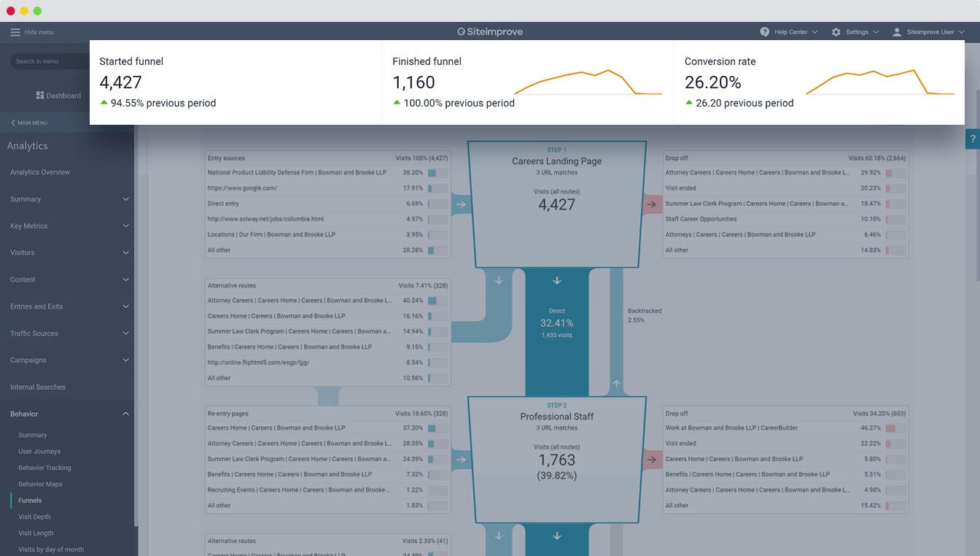
Task: Click the Siteimprove User profile icon
Action: [897, 32]
